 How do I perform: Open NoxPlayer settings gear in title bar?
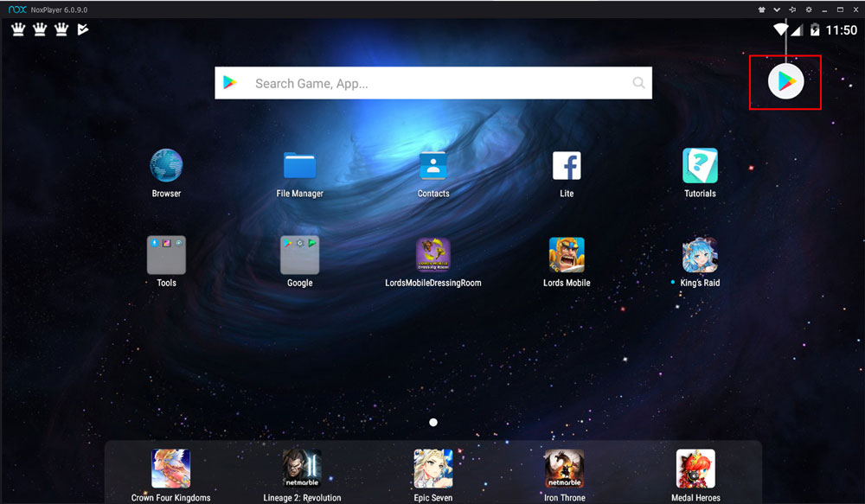pos(809,10)
